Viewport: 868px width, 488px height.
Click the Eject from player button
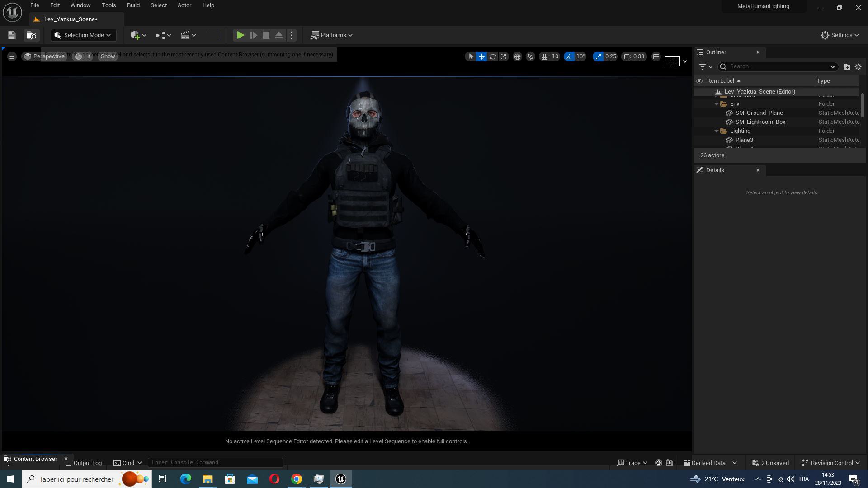pos(279,35)
